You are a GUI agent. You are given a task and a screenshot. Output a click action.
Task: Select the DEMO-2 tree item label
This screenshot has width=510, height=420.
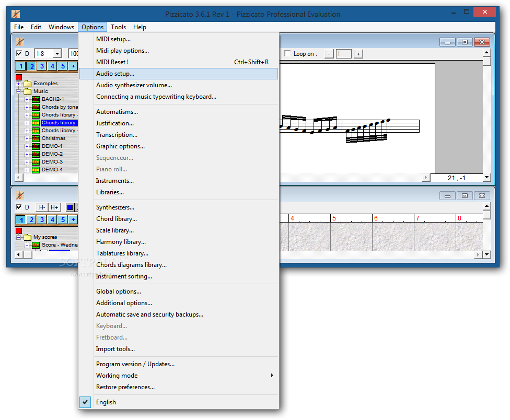click(52, 154)
